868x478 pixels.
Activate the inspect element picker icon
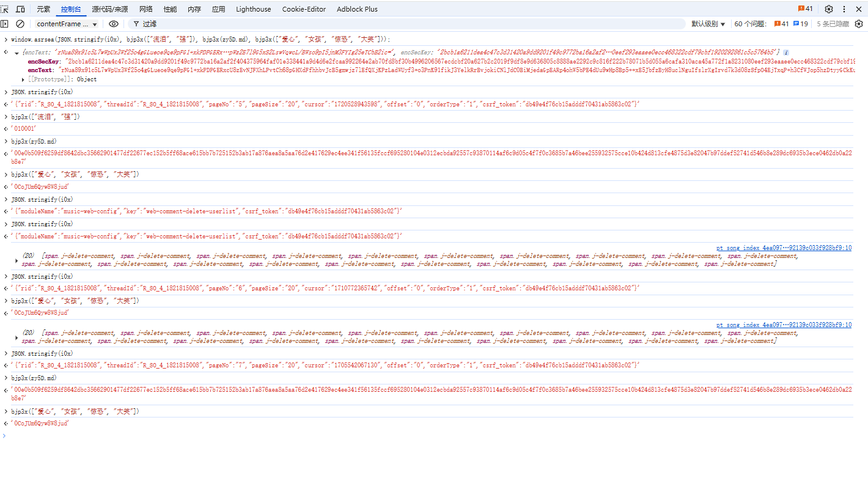click(x=5, y=9)
